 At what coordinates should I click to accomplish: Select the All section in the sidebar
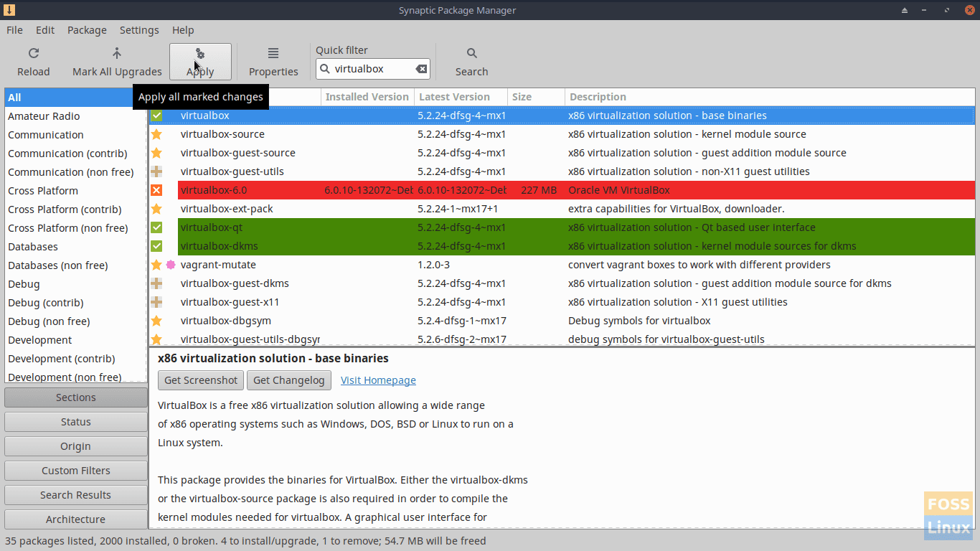[75, 98]
